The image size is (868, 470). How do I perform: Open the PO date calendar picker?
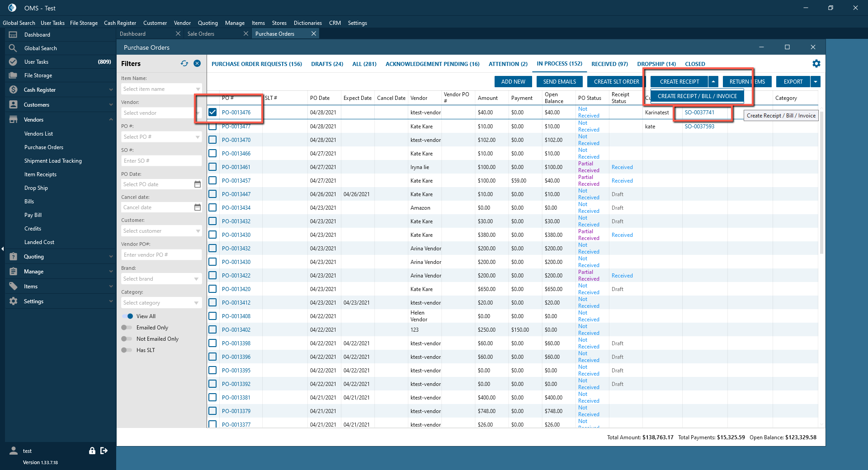[x=198, y=184]
